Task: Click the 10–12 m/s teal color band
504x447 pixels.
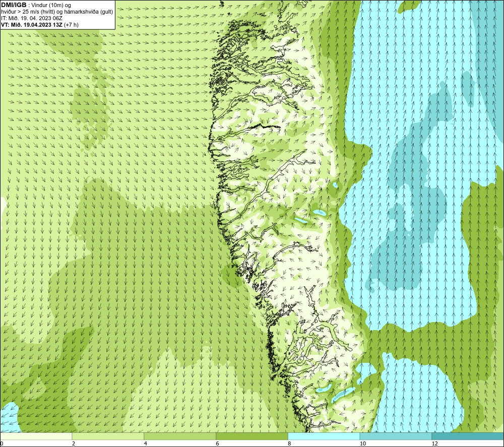Action: [x=396, y=436]
